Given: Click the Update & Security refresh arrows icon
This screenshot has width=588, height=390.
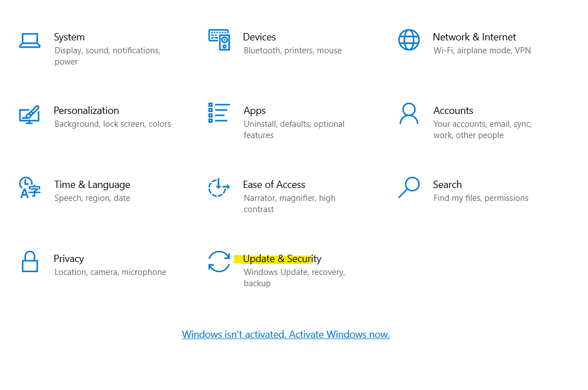Looking at the screenshot, I should click(x=219, y=261).
